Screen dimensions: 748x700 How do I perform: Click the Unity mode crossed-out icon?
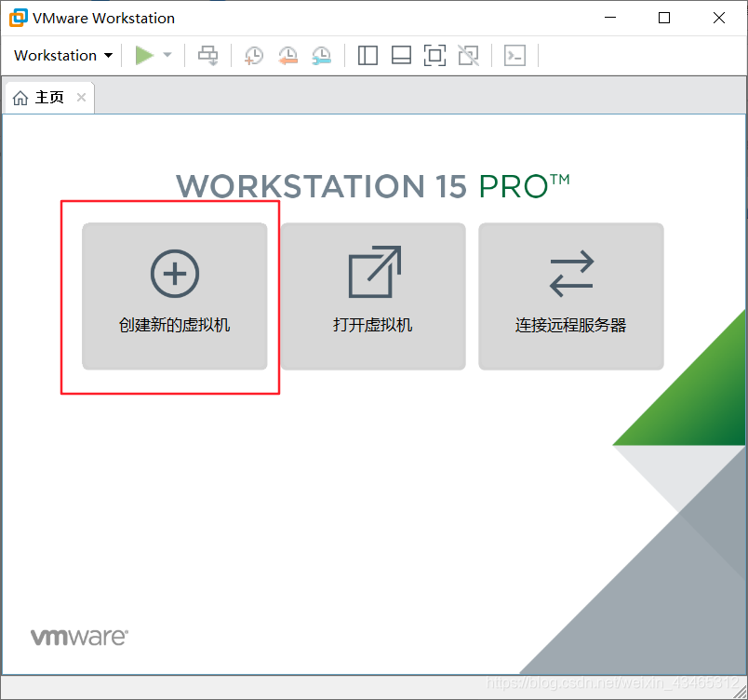[x=469, y=55]
